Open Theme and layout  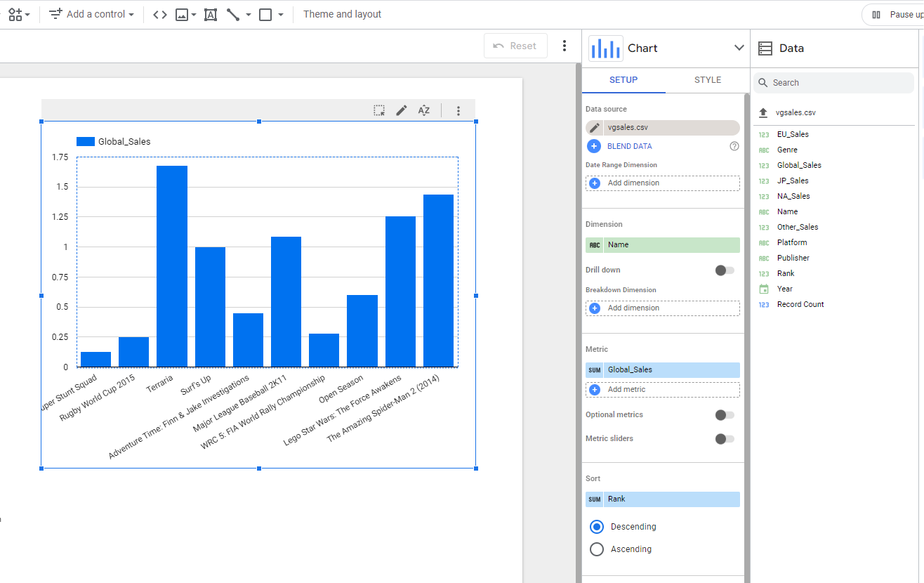(342, 15)
